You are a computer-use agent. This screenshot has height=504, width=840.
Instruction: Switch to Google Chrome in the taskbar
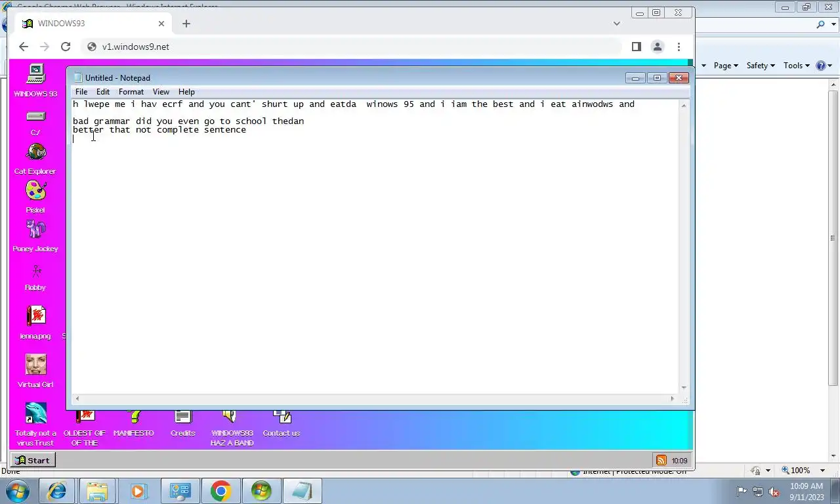(x=220, y=491)
